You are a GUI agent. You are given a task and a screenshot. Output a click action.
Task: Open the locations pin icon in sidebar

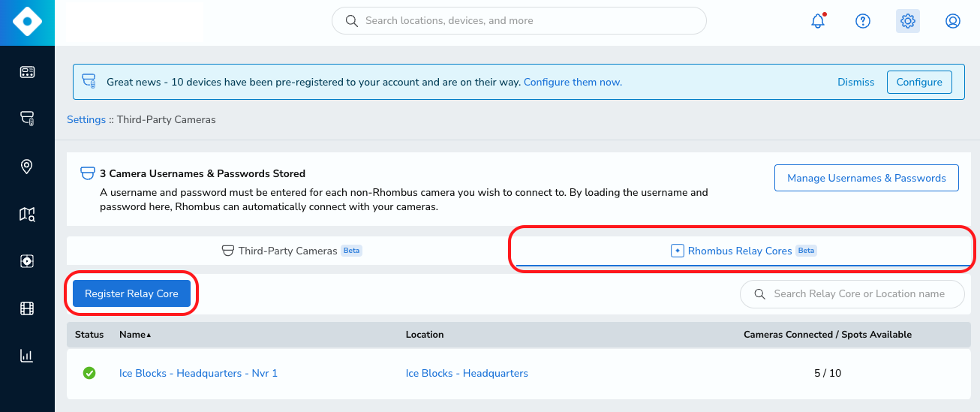27,167
